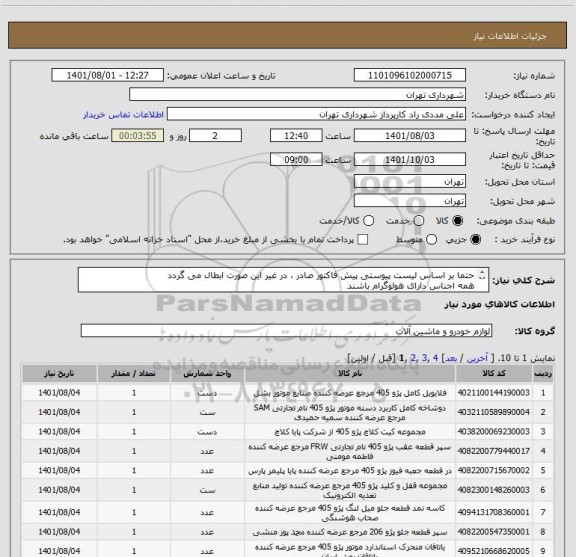
Task: Click row 8 item name سپر قطعه جلو پژو 206
Action: point(350,532)
